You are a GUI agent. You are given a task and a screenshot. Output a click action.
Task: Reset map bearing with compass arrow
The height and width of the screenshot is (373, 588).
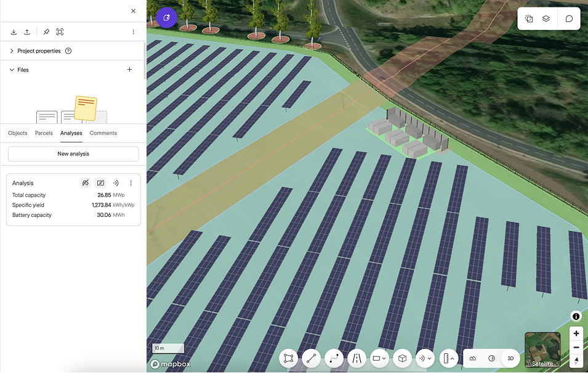(x=576, y=361)
